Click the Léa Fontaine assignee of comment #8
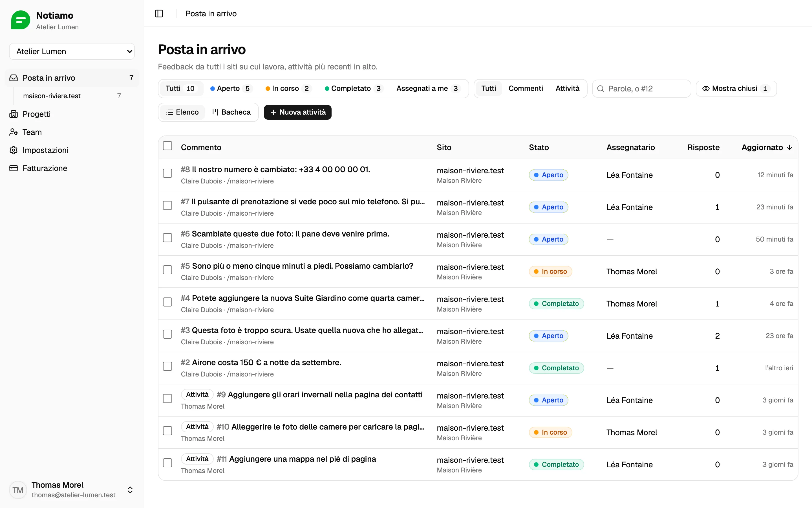 (x=630, y=175)
